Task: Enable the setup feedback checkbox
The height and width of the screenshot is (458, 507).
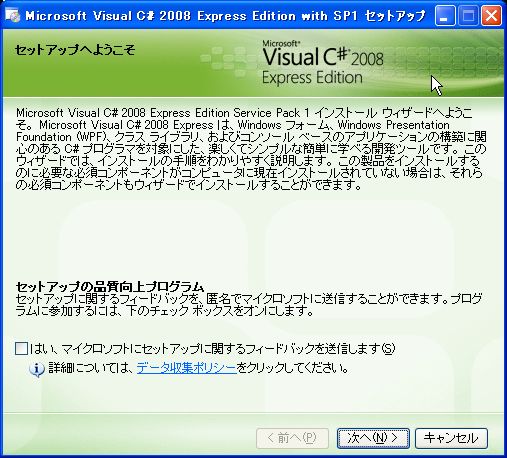Action: (21, 349)
